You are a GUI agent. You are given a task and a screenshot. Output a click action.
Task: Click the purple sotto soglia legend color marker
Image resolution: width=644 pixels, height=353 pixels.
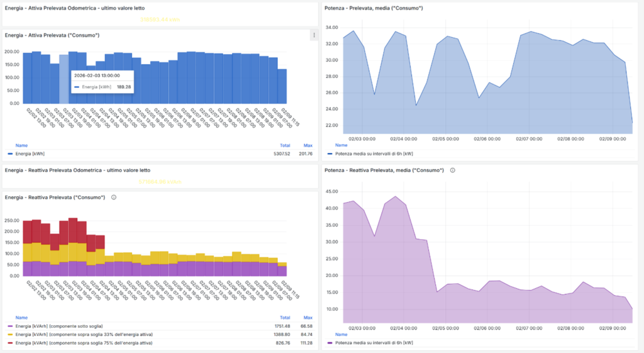click(10, 326)
